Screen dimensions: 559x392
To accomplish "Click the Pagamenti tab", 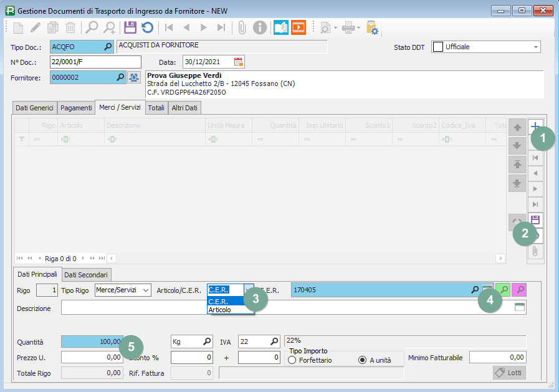I will (x=76, y=108).
